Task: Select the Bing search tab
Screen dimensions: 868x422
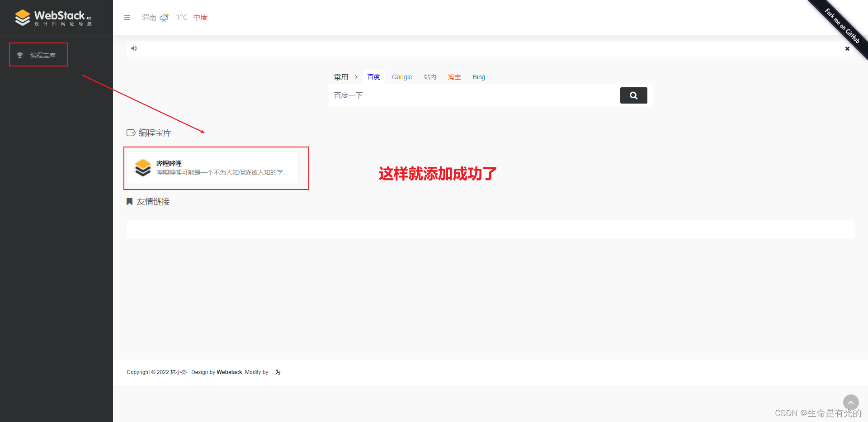Action: coord(479,77)
